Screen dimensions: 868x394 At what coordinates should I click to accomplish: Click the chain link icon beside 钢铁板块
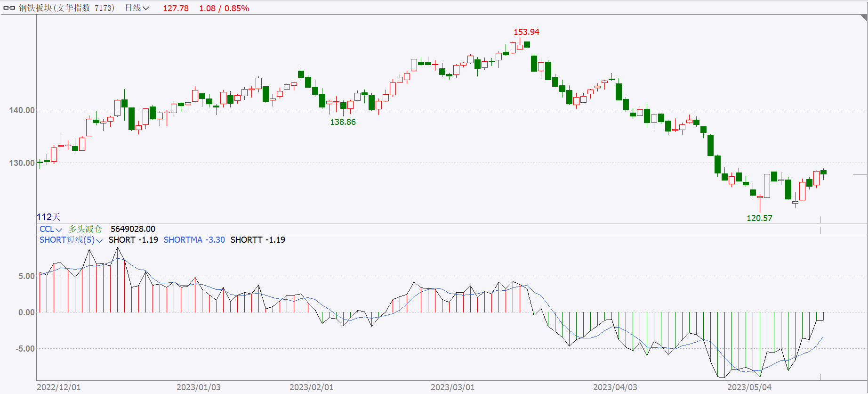(9, 8)
